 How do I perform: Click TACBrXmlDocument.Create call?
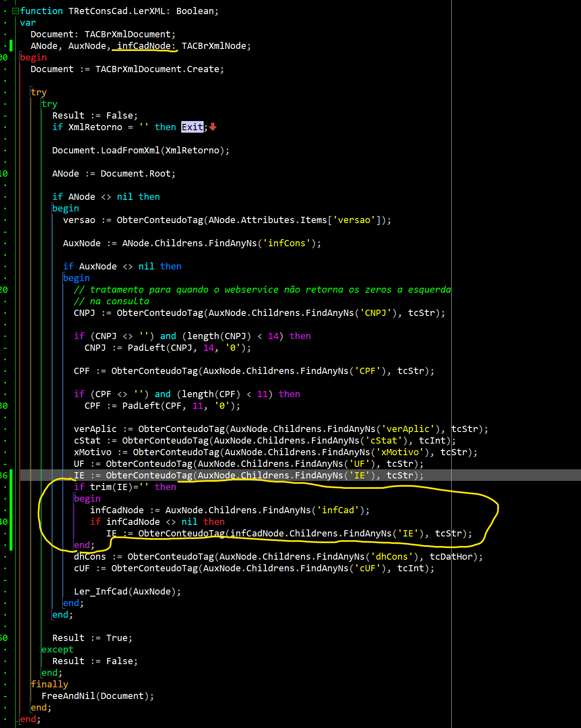[157, 69]
